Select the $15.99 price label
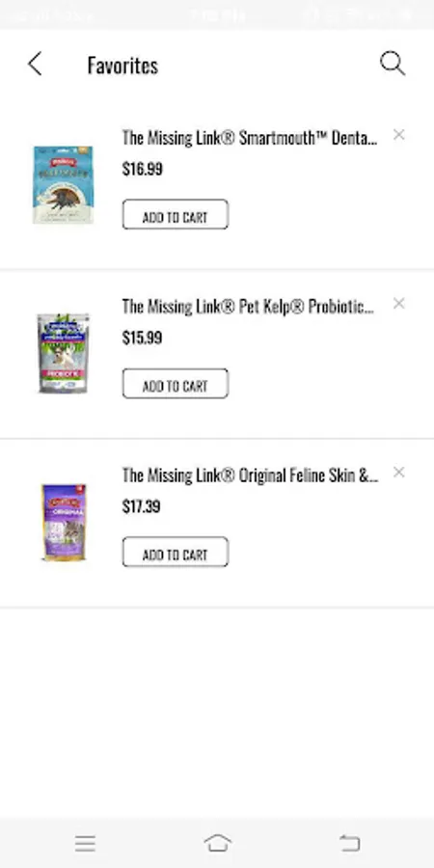Viewport: 434px width, 868px height. 143,338
